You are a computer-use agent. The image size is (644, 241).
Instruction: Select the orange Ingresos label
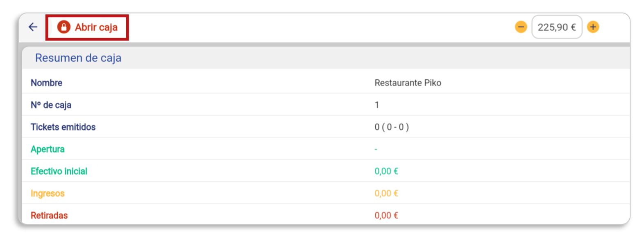coord(48,194)
